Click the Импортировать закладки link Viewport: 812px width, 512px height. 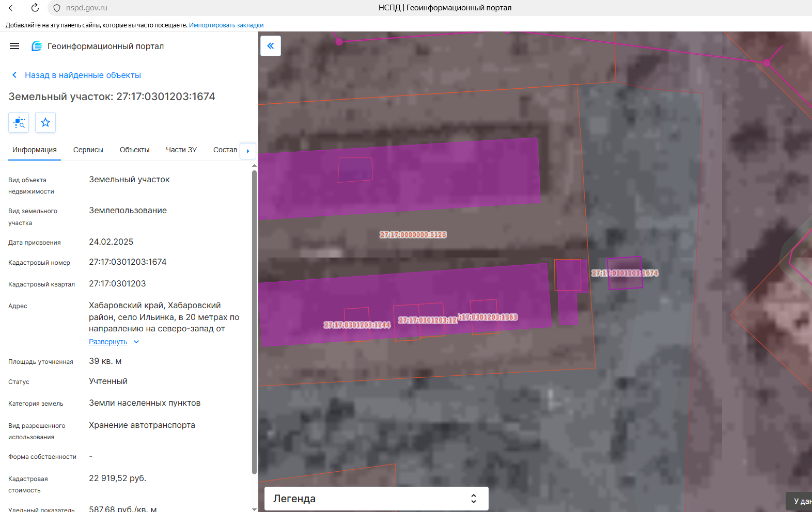(x=226, y=25)
